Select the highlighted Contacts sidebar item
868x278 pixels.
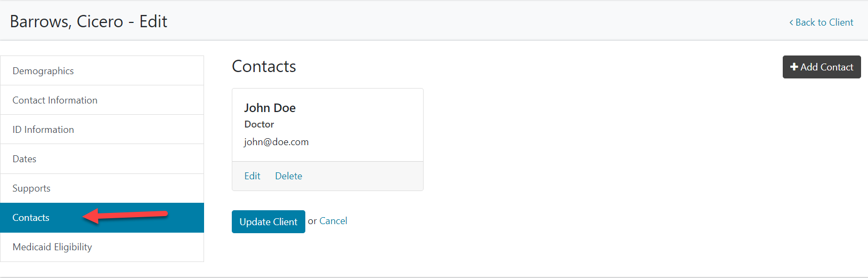(x=31, y=218)
